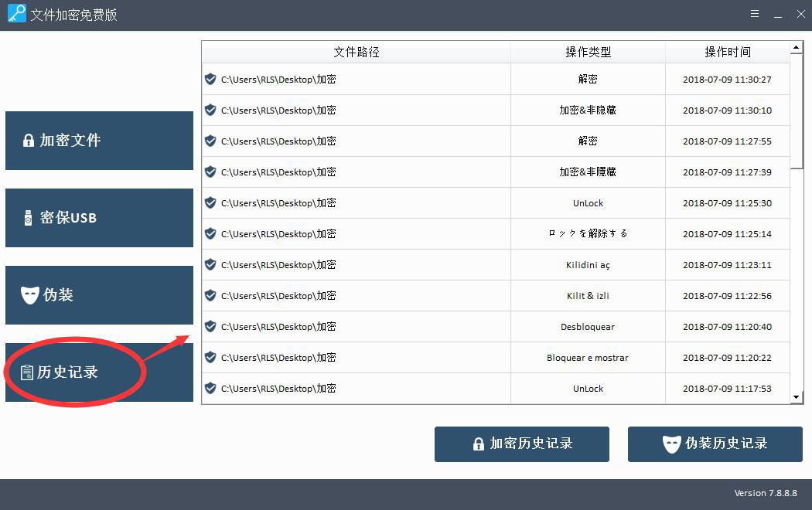Click the mask icon on 伪装历史记录 button
The height and width of the screenshot is (510, 812).
[671, 444]
